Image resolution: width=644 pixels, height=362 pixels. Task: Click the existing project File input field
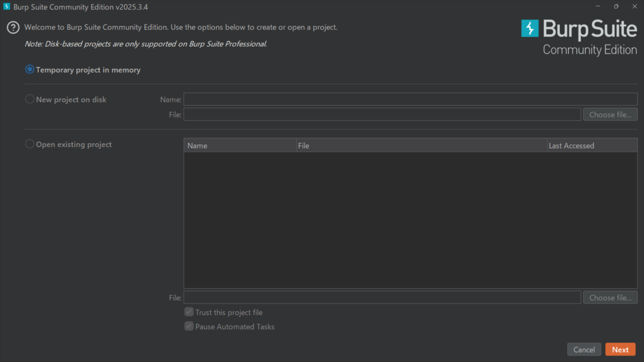pyautogui.click(x=382, y=297)
